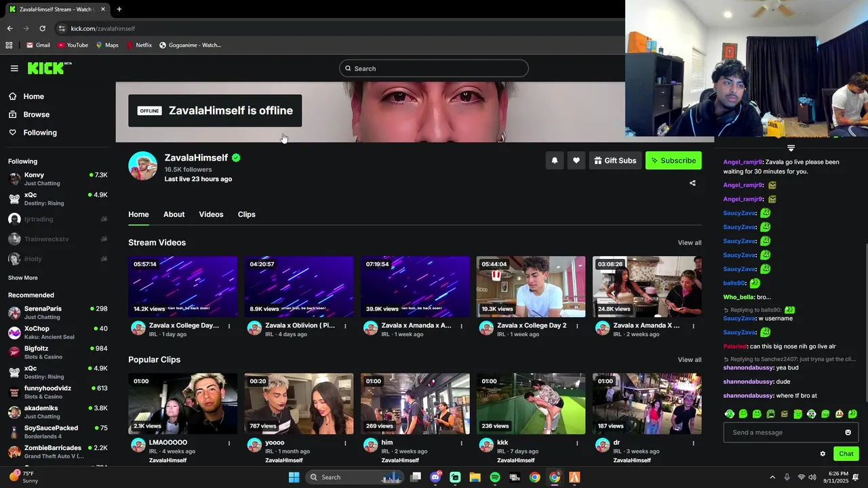868x488 pixels.
Task: Open options for Zavala x Oblivion video
Action: (345, 326)
